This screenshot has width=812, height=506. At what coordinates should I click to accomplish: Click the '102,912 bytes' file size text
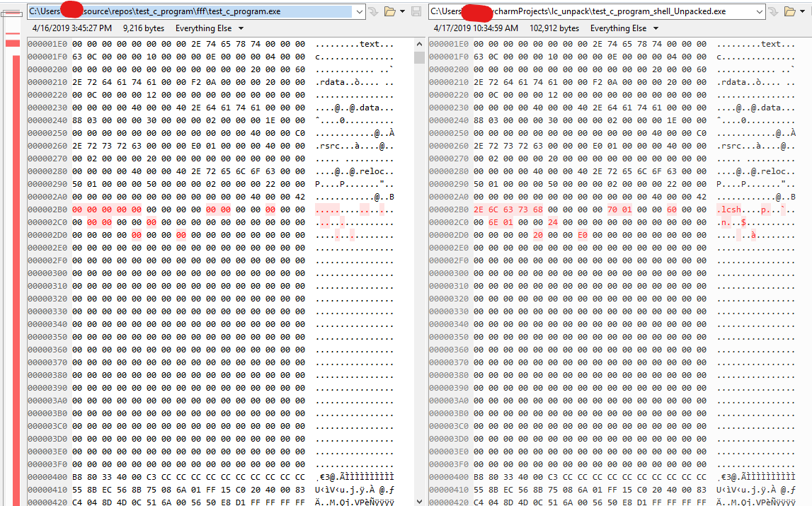tap(554, 28)
